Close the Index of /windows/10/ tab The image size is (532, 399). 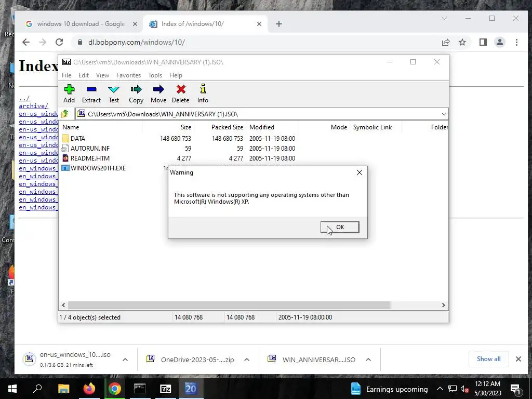259,24
